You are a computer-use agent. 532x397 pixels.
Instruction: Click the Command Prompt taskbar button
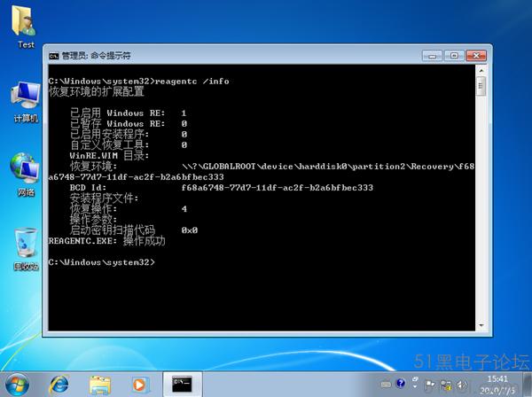tap(182, 384)
